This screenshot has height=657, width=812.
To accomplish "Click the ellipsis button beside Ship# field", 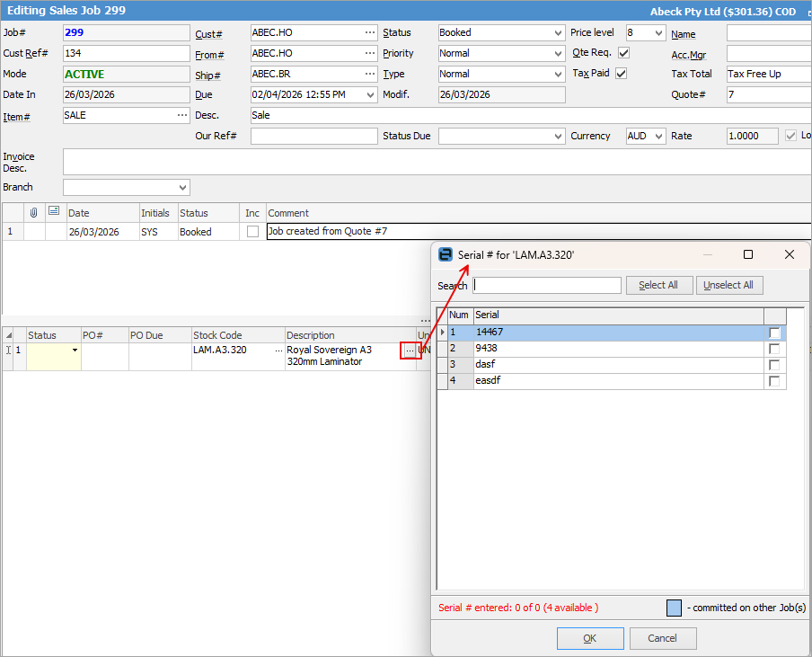I will (370, 74).
